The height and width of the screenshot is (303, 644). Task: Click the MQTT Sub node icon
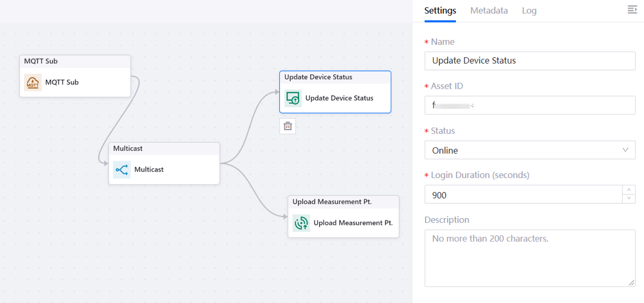[x=33, y=82]
